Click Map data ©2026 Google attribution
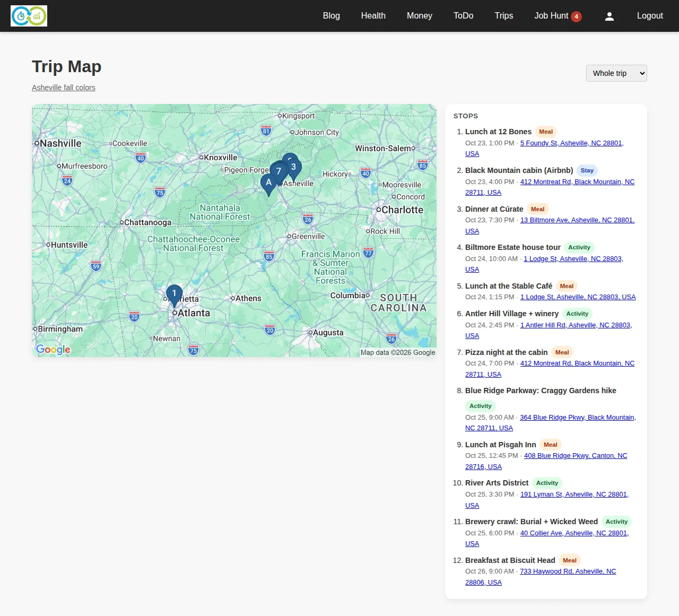This screenshot has height=616, width=679. coord(398,352)
